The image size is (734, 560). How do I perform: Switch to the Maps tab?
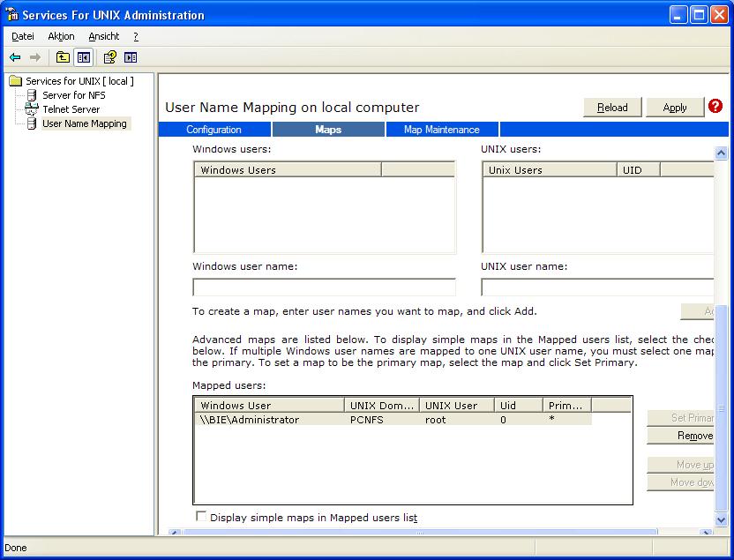pyautogui.click(x=328, y=130)
